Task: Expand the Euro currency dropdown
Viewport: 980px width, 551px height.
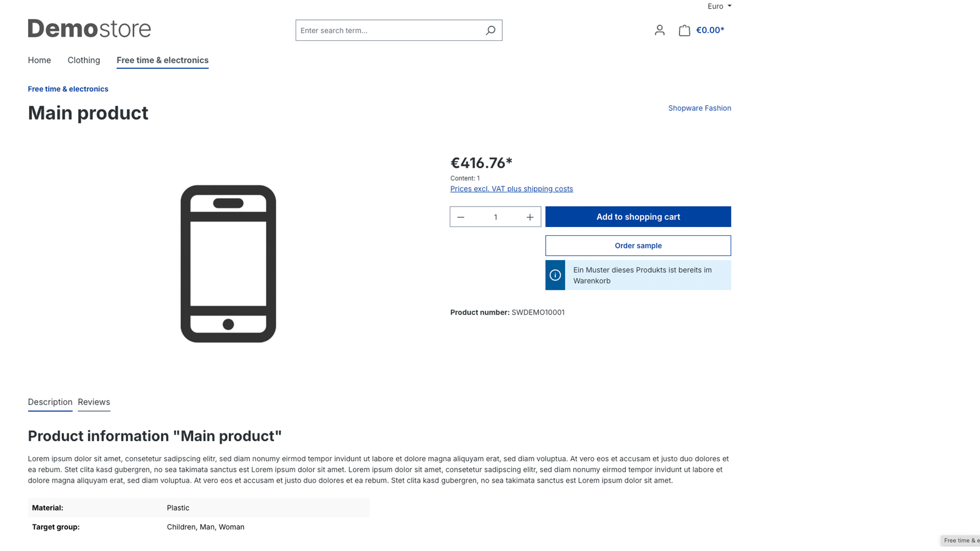Action: point(719,6)
